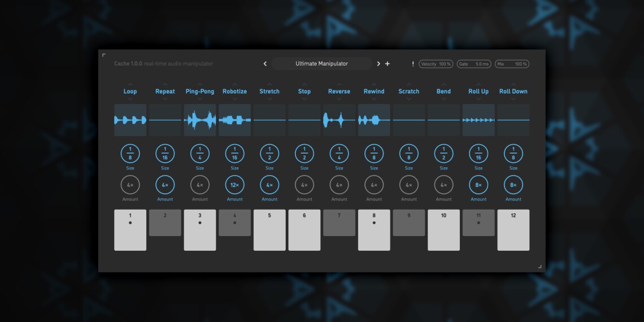Click the plus icon to add preset
Image resolution: width=644 pixels, height=322 pixels.
(x=388, y=64)
